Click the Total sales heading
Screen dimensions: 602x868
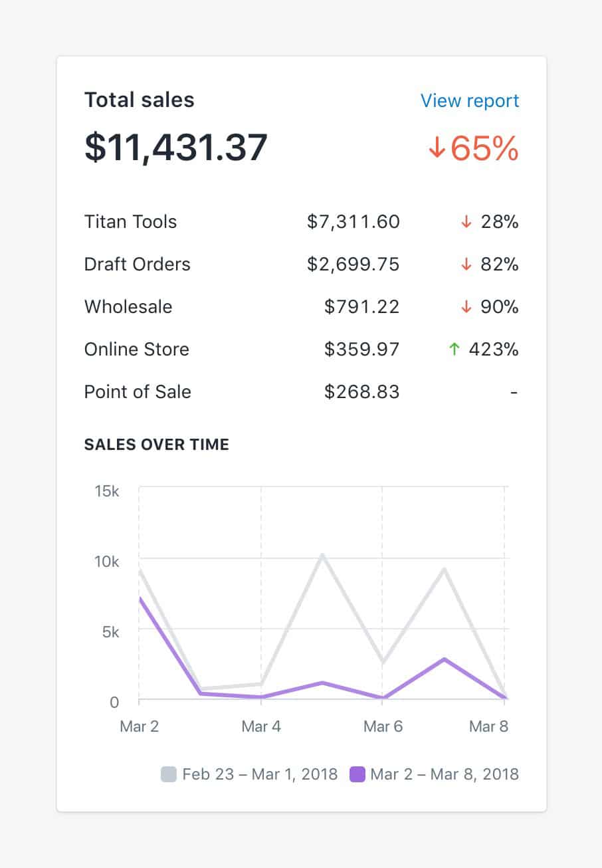pos(139,100)
